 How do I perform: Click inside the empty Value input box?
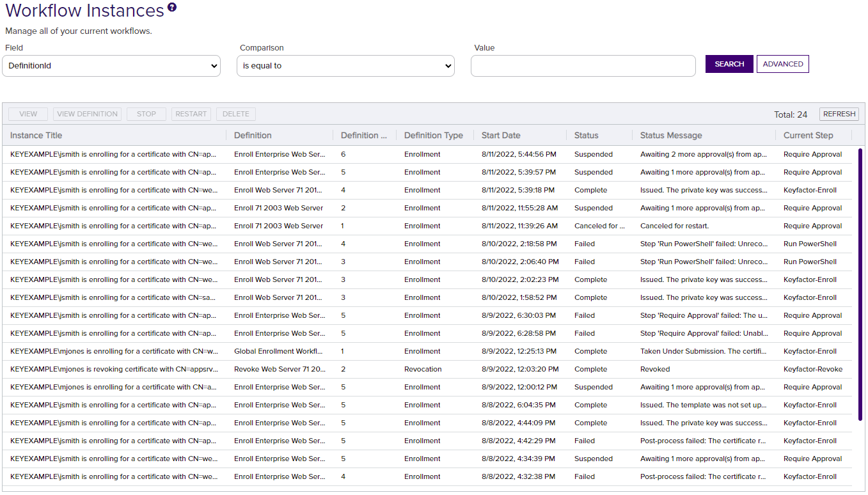(583, 65)
